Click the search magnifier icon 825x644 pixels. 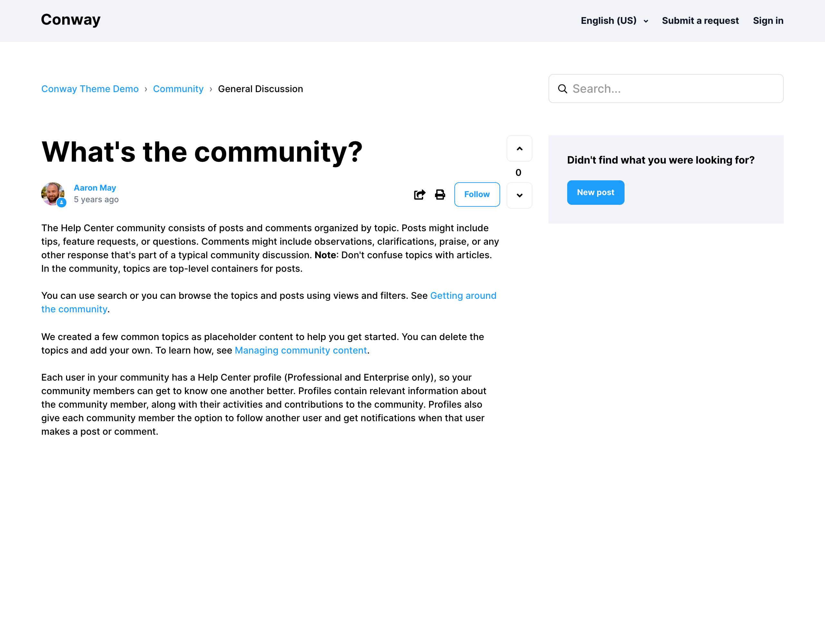pyautogui.click(x=562, y=89)
